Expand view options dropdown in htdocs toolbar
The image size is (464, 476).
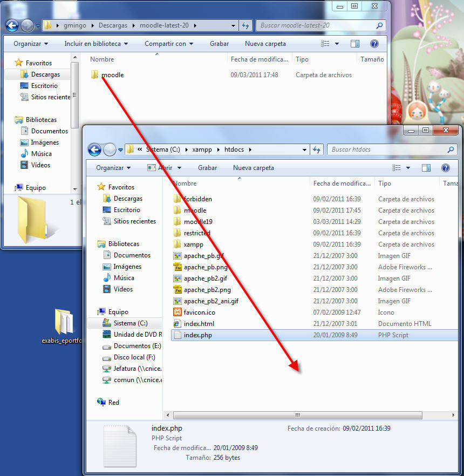coord(408,168)
